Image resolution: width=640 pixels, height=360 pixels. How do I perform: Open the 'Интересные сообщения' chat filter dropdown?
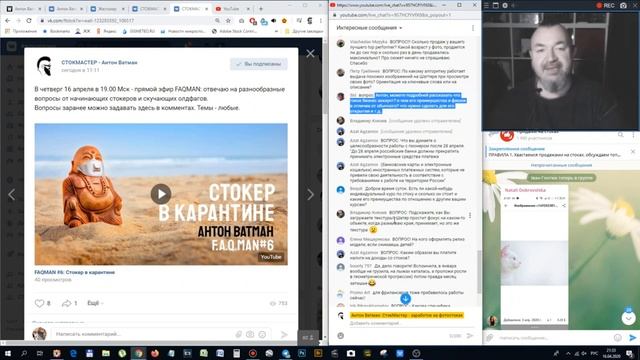click(369, 28)
